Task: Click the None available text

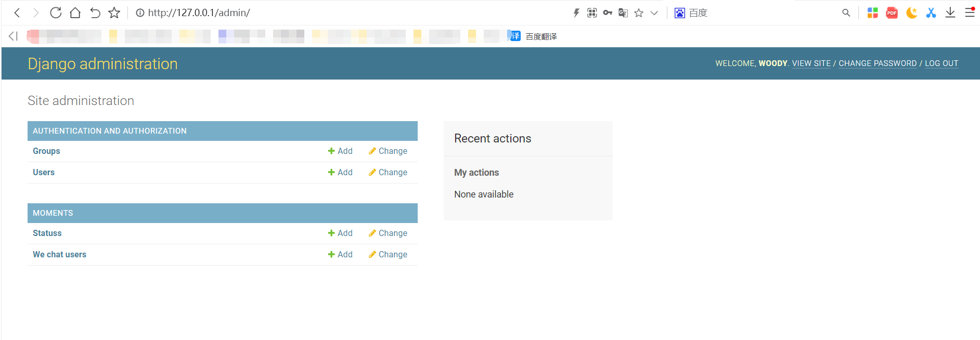Action: (x=484, y=194)
